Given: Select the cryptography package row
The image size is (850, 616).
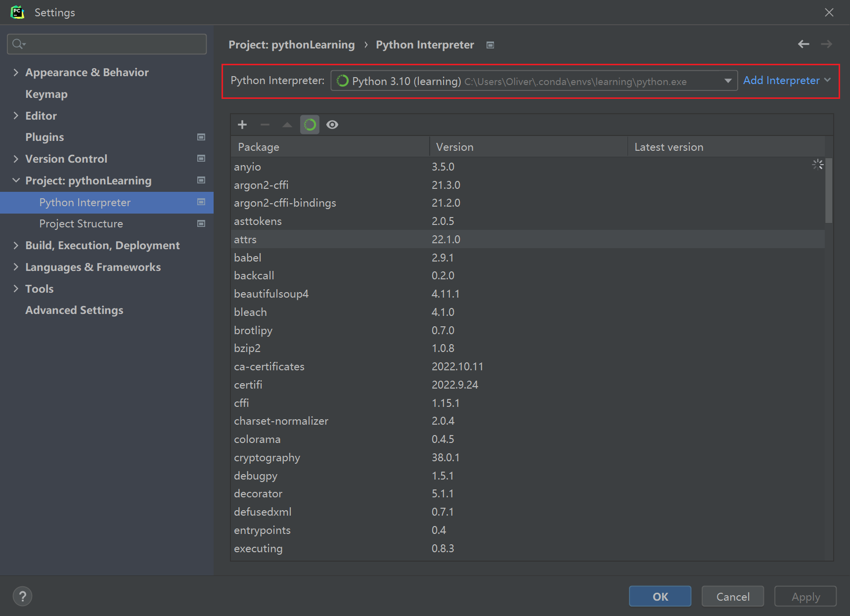Looking at the screenshot, I should coord(528,457).
